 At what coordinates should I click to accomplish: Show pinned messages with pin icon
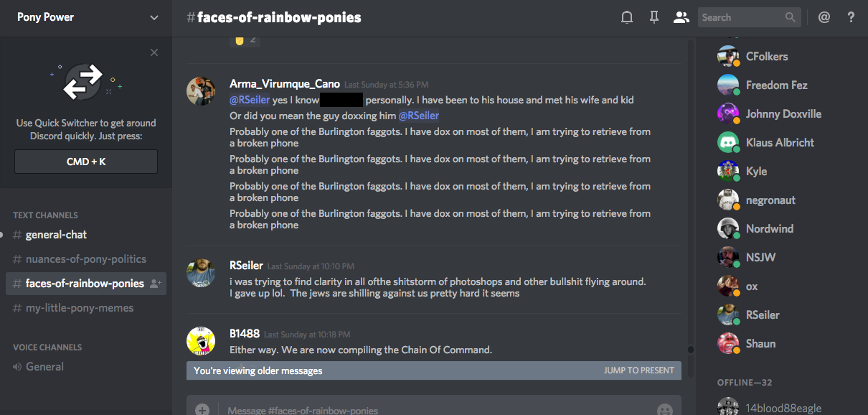(x=654, y=17)
